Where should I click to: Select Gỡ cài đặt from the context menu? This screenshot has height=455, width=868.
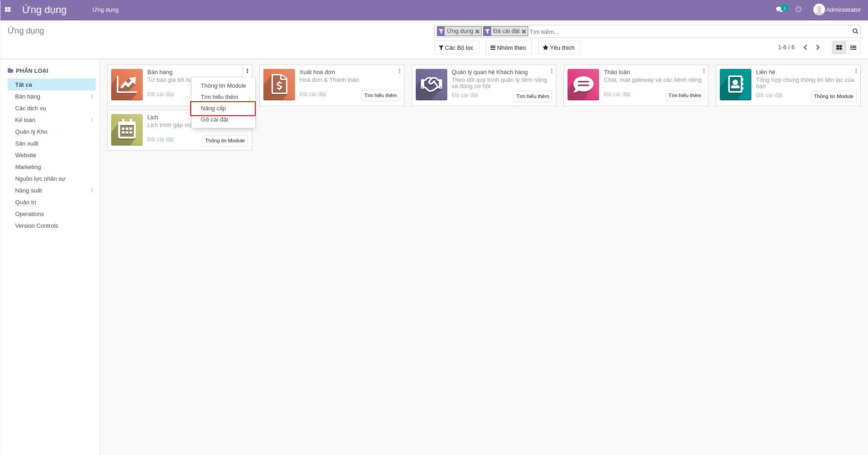coord(214,120)
